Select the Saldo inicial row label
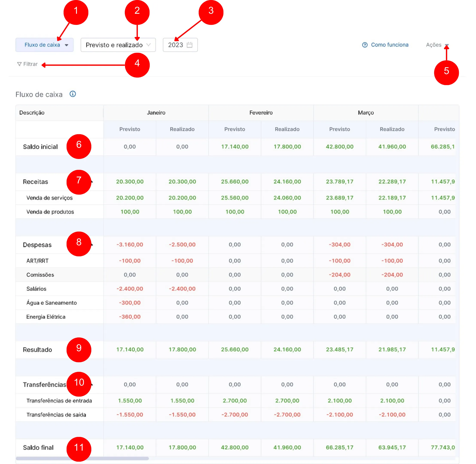This screenshot has width=476, height=464. 40,147
